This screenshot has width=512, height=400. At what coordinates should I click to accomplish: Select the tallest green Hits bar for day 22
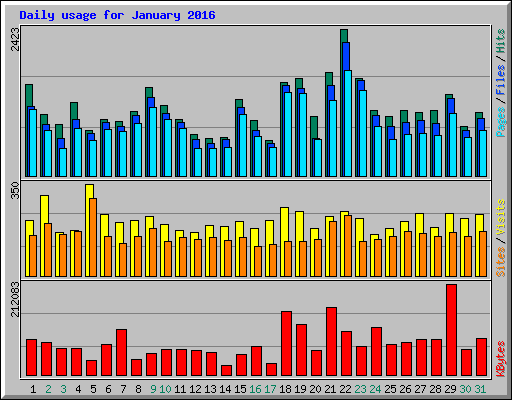(x=344, y=36)
